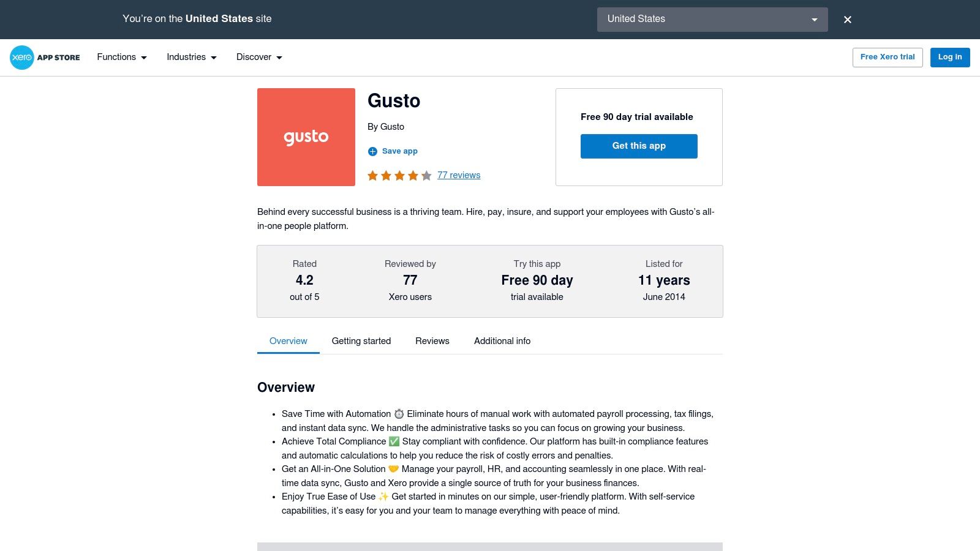Select the Overview tab
The image size is (980, 551).
click(x=288, y=341)
